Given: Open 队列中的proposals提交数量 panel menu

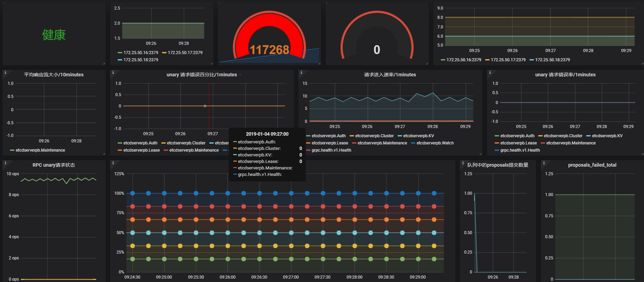Looking at the screenshot, I should click(x=498, y=165).
